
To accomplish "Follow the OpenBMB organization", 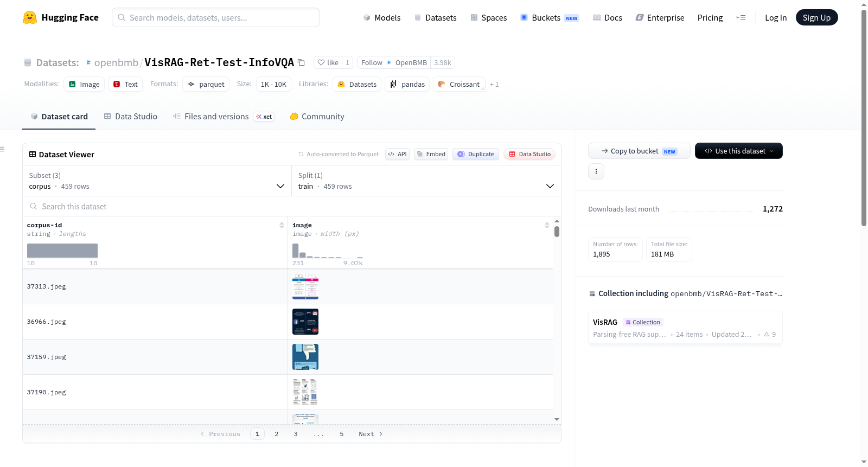I will point(394,62).
